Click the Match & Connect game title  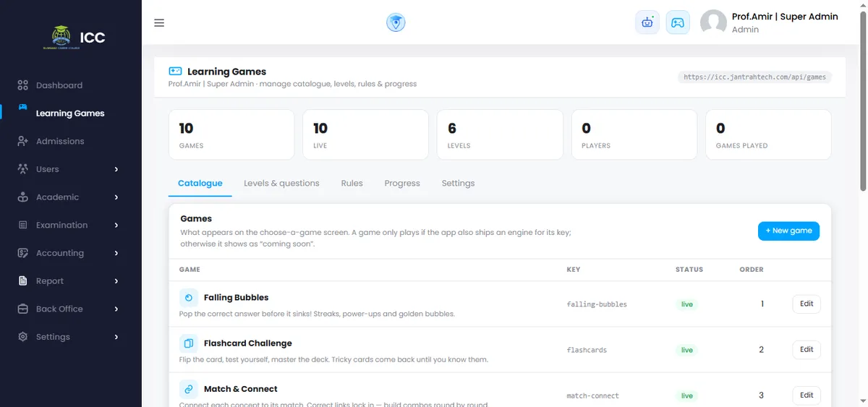click(x=241, y=389)
